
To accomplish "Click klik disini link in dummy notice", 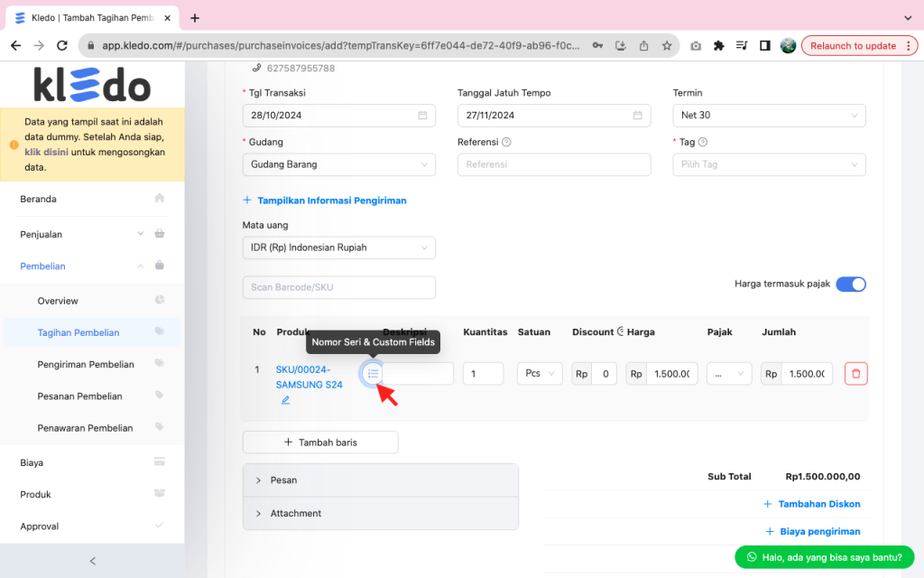I will (47, 152).
